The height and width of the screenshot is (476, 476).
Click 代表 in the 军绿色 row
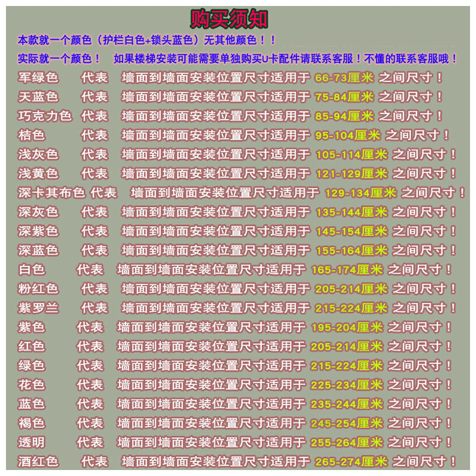pos(95,77)
